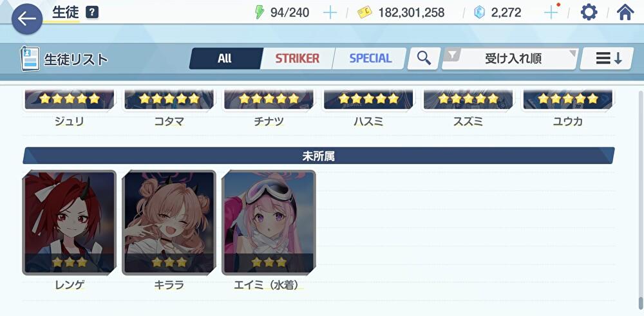The height and width of the screenshot is (316, 644).
Task: Open settings gear icon
Action: pyautogui.click(x=589, y=13)
